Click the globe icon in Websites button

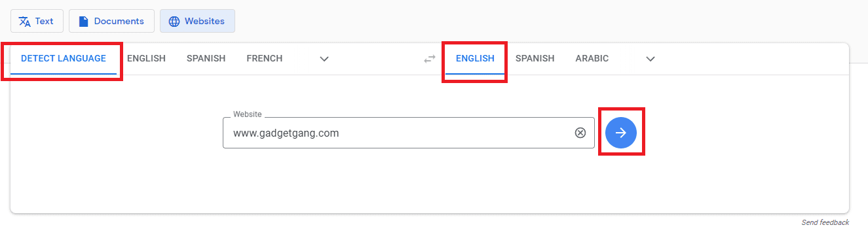174,21
